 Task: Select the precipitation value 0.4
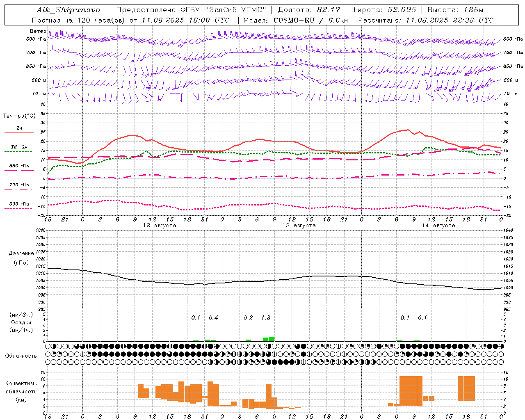click(x=213, y=318)
